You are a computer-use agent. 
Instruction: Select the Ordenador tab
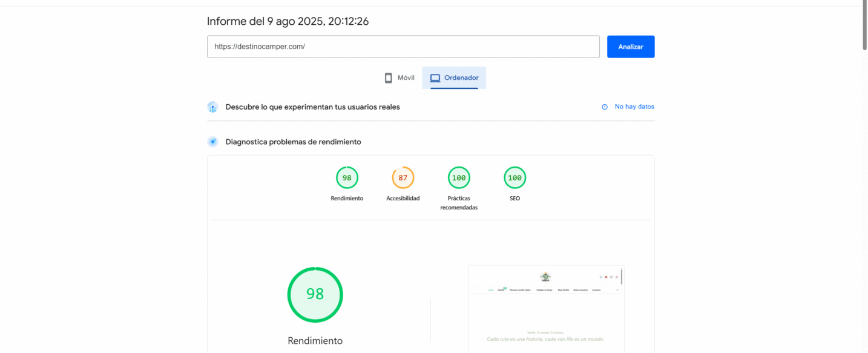(x=454, y=78)
